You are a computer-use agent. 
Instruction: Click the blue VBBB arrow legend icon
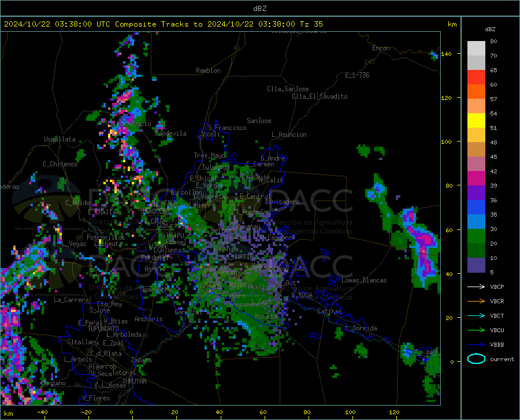(476, 345)
